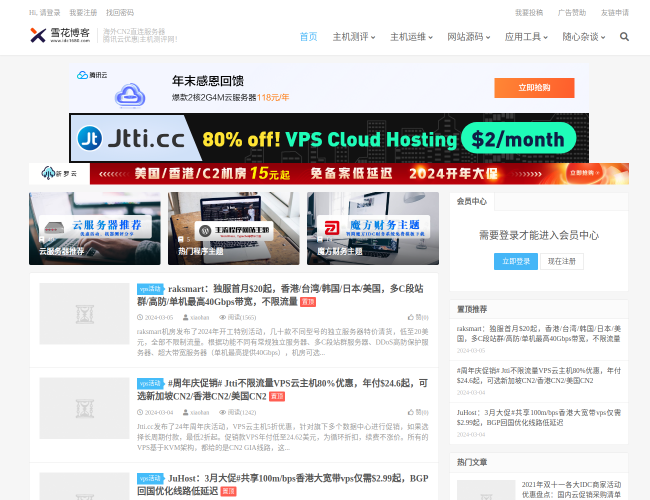Open the 我要投稿 link

[529, 13]
